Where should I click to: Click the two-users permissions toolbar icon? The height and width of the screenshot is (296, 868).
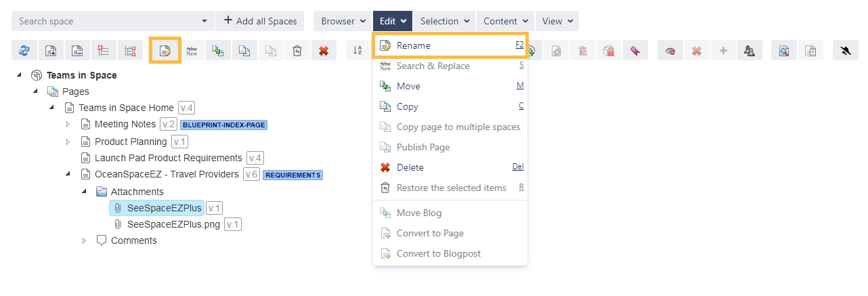click(x=749, y=51)
